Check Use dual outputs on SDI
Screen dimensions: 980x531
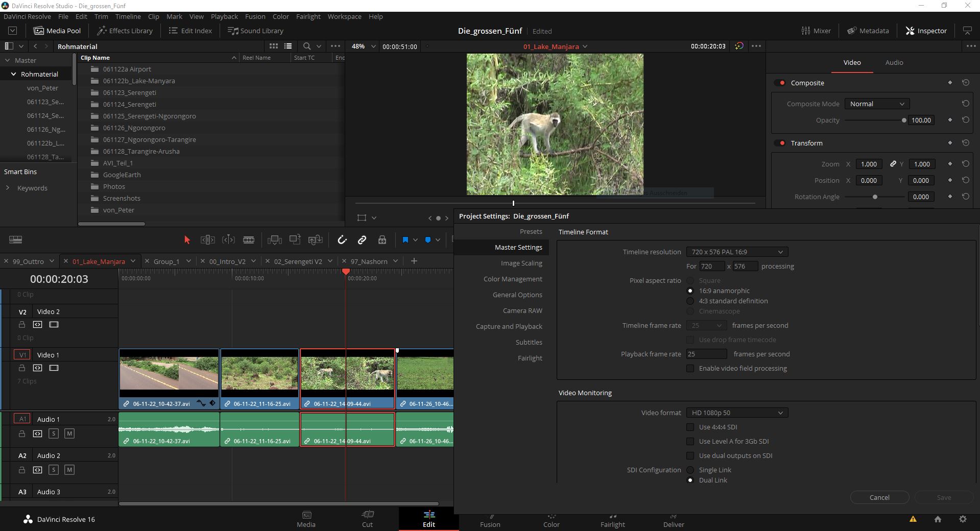tap(690, 455)
